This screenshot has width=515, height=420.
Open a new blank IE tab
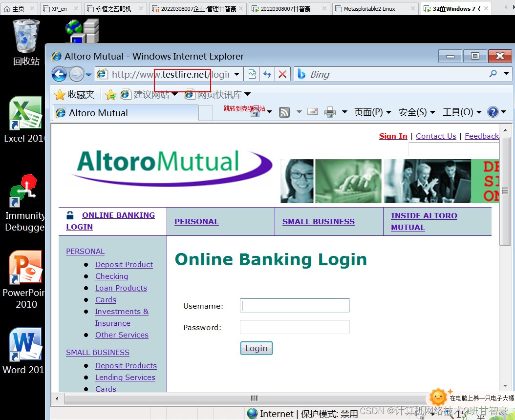coord(206,113)
